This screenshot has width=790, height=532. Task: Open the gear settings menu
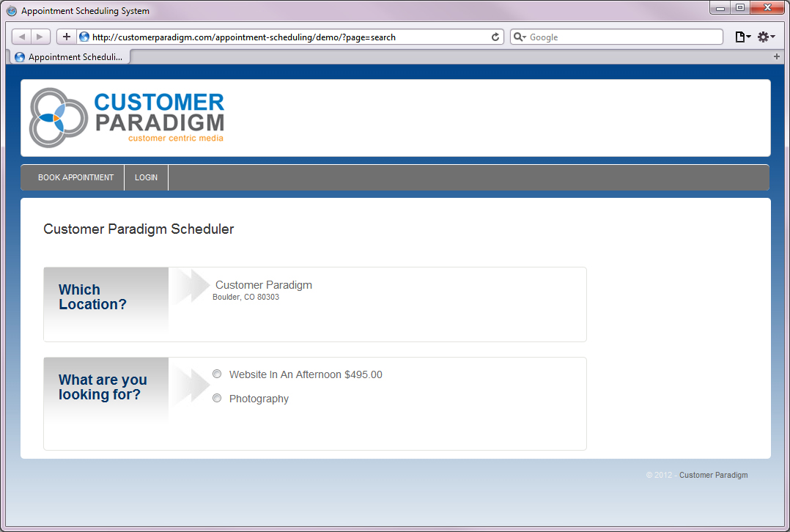click(766, 37)
